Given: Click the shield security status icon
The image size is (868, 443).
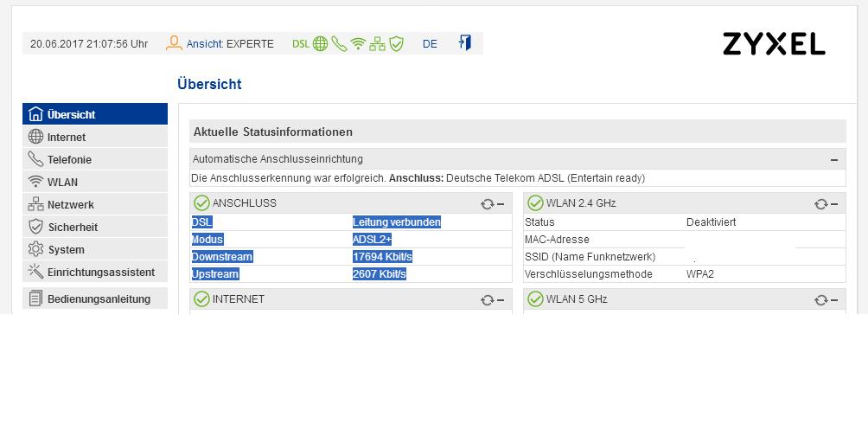Looking at the screenshot, I should [396, 44].
